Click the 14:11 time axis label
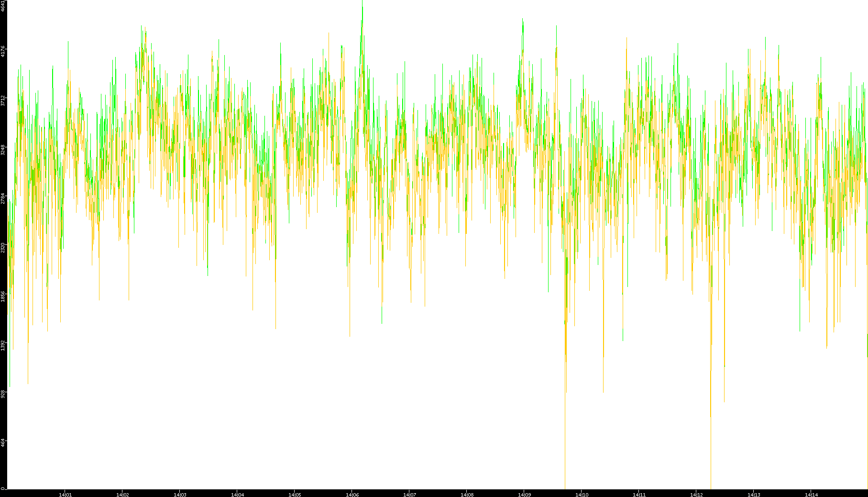Viewport: 868px width, 497px height. click(639, 495)
